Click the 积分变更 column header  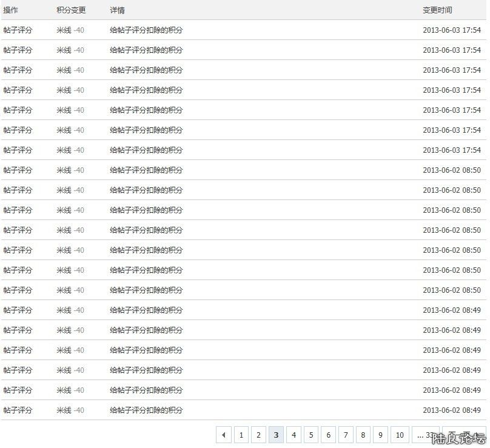70,10
